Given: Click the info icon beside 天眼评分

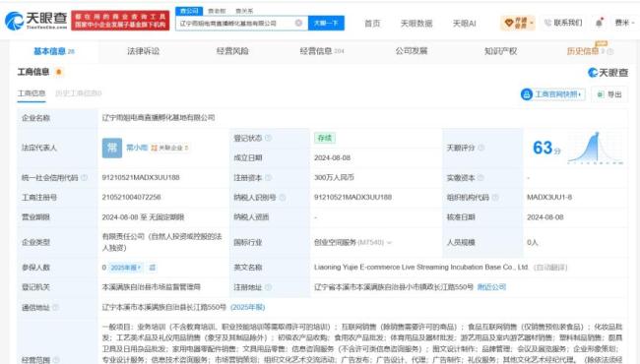Looking at the screenshot, I should 480,148.
